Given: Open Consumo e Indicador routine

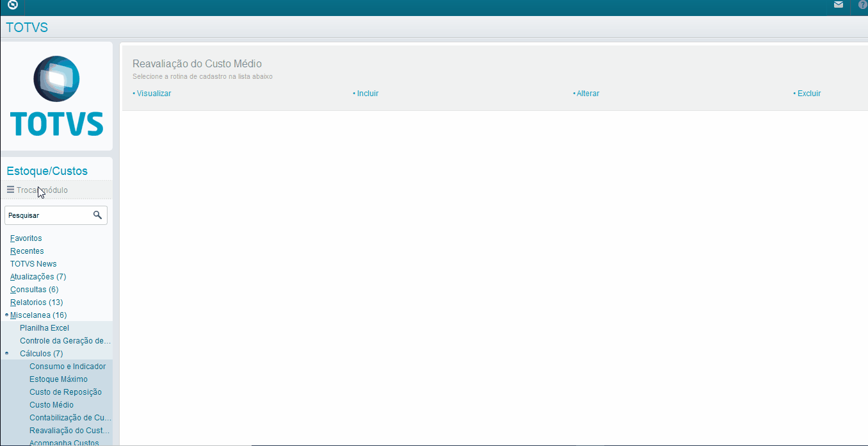Looking at the screenshot, I should [x=68, y=367].
